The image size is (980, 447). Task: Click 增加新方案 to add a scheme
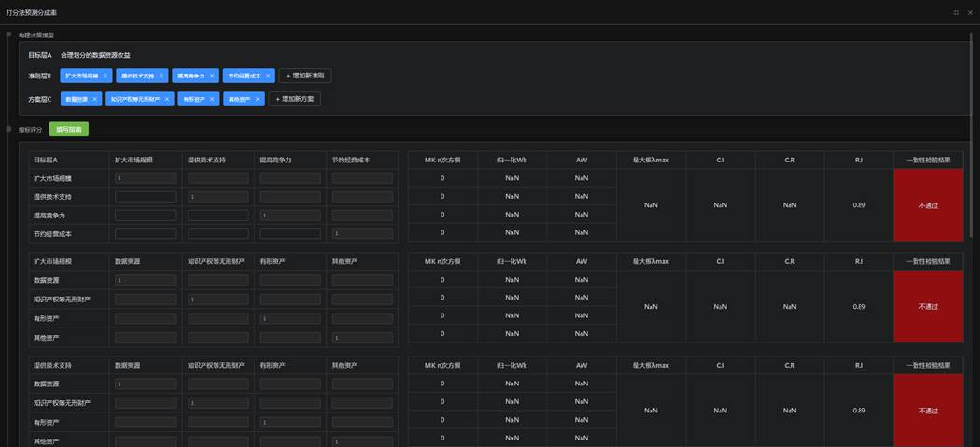(294, 99)
